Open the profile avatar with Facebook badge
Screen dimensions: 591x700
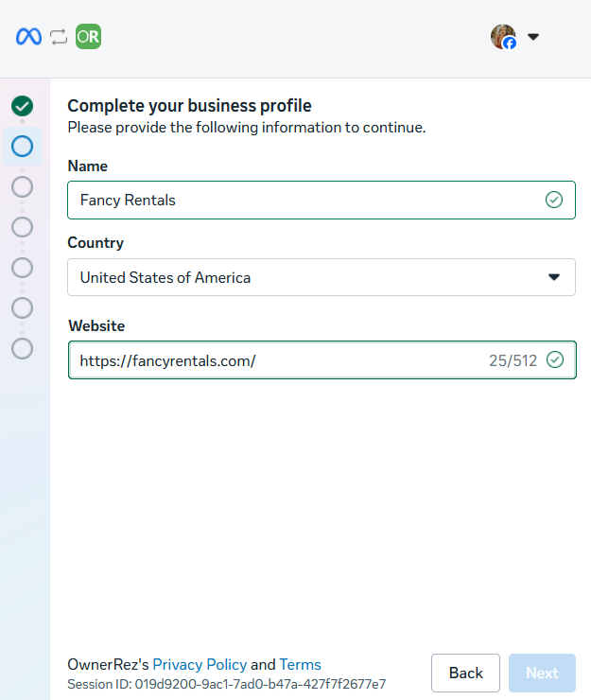(503, 37)
